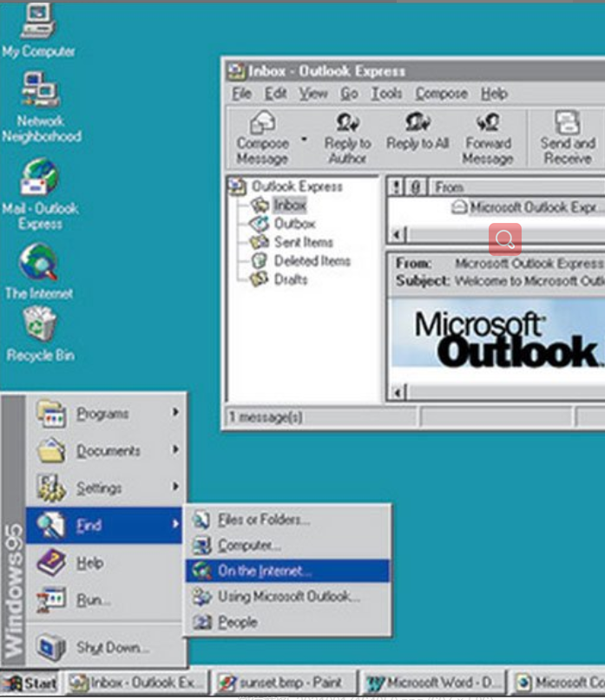Screen dimensions: 605x700
Task: Choose On the Internet... in Find submenu
Action: point(287,571)
